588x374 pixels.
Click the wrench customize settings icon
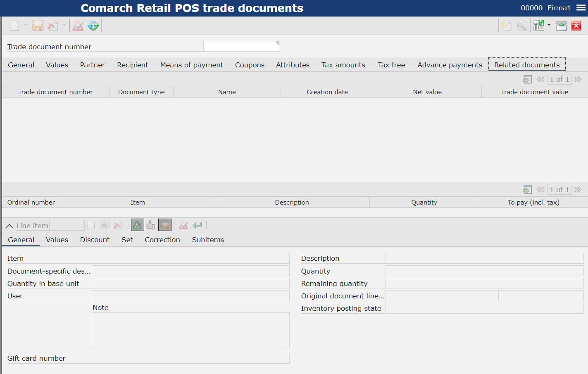(539, 26)
